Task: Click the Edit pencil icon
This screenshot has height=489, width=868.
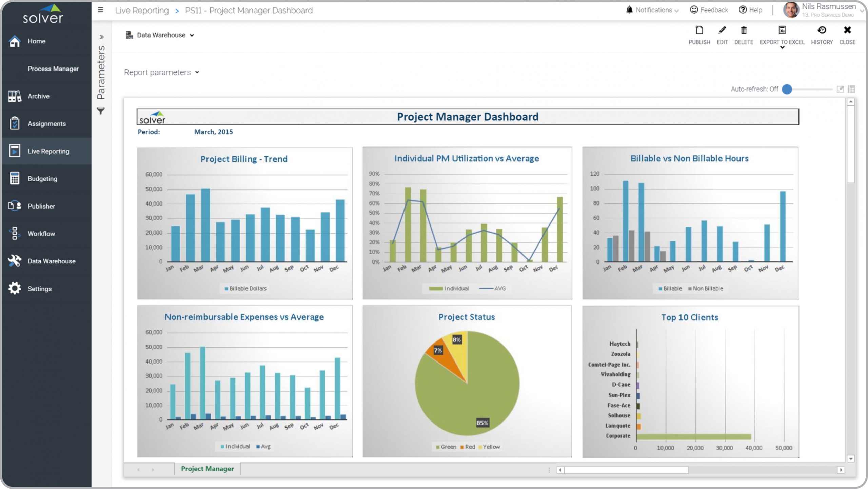Action: (x=722, y=31)
